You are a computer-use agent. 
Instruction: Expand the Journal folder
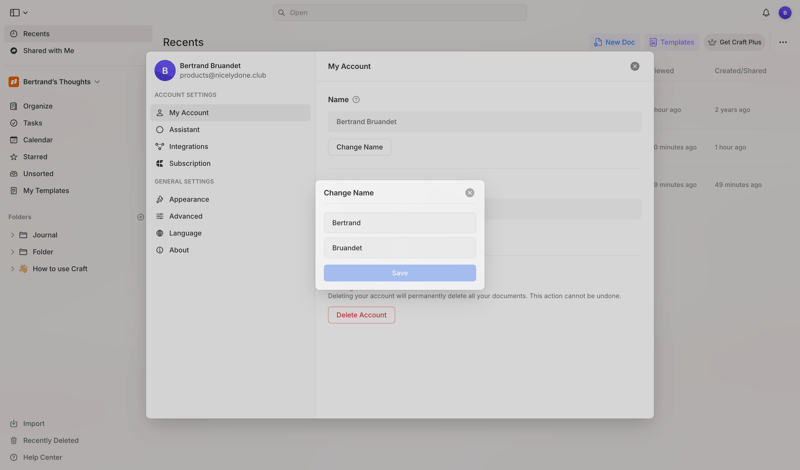12,235
